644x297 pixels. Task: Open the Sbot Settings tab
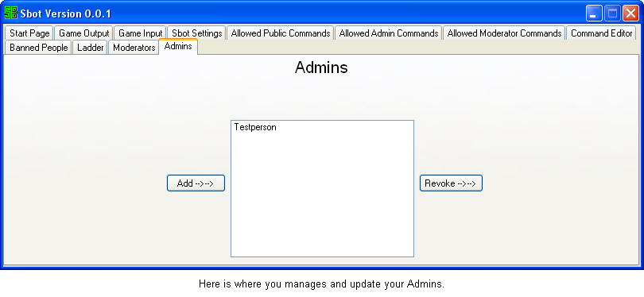point(196,33)
